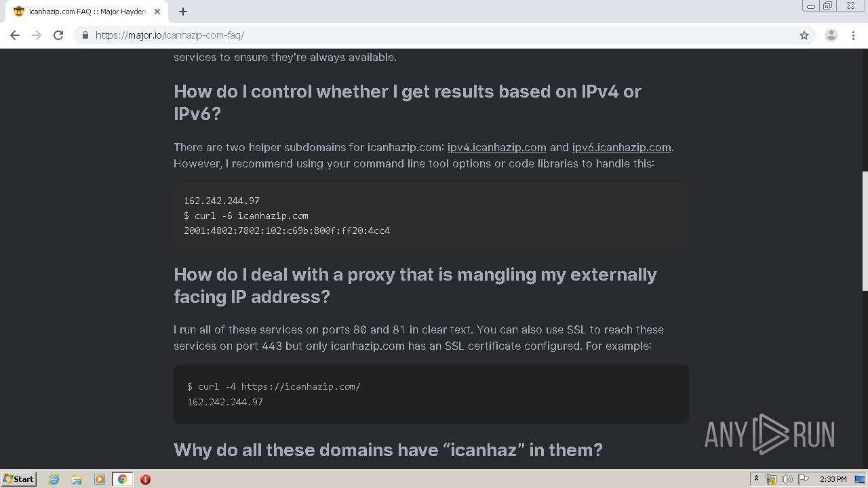
Task: Click the network status tray icon
Action: tap(771, 479)
